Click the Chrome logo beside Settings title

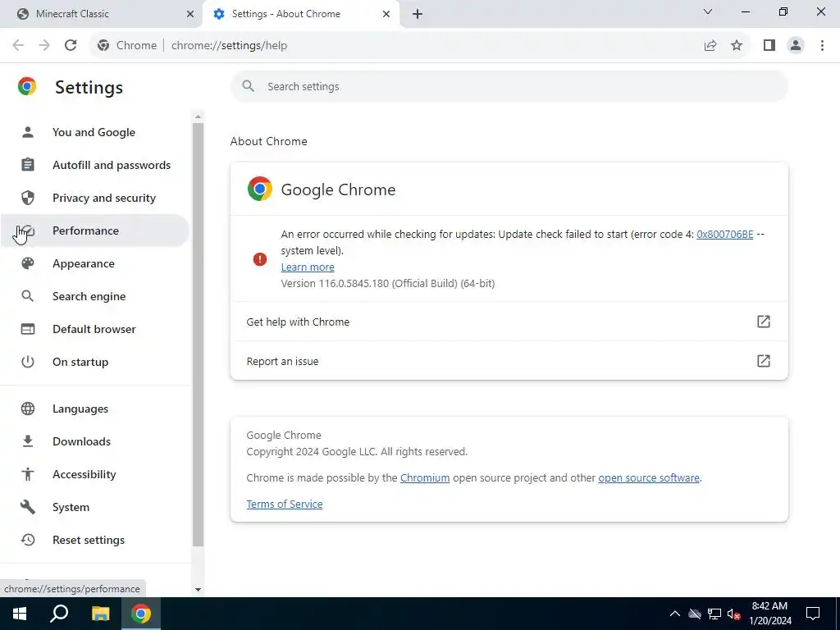(27, 87)
